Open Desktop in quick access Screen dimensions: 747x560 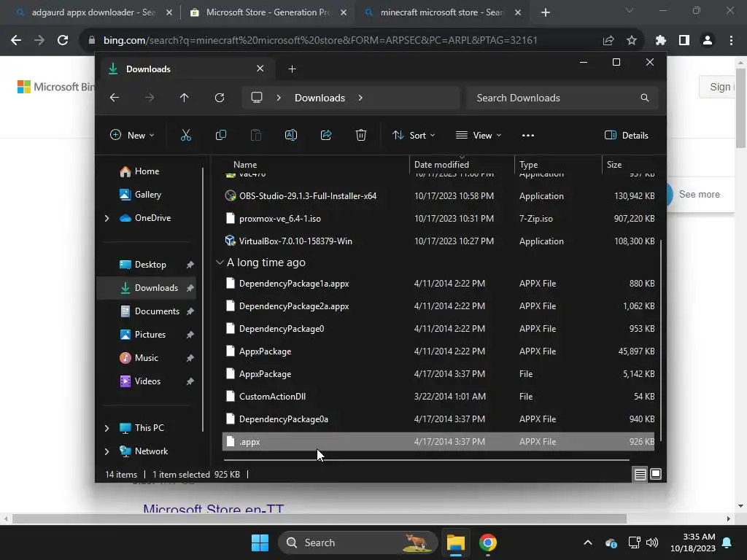150,265
